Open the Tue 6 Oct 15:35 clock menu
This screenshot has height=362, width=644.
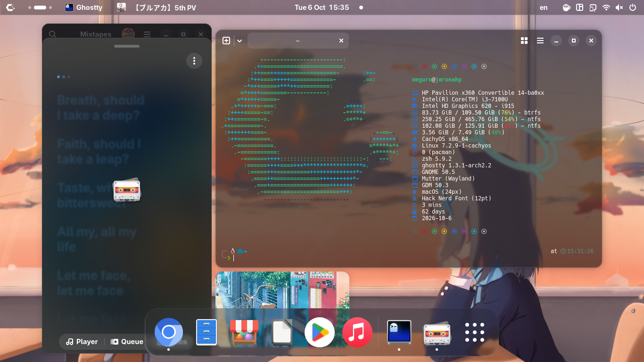pyautogui.click(x=322, y=8)
